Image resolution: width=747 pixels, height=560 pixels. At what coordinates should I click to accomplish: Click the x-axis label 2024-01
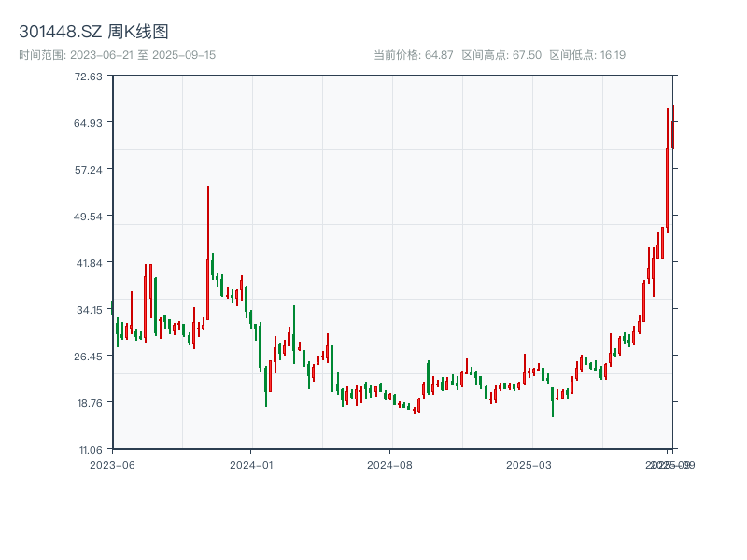point(251,465)
